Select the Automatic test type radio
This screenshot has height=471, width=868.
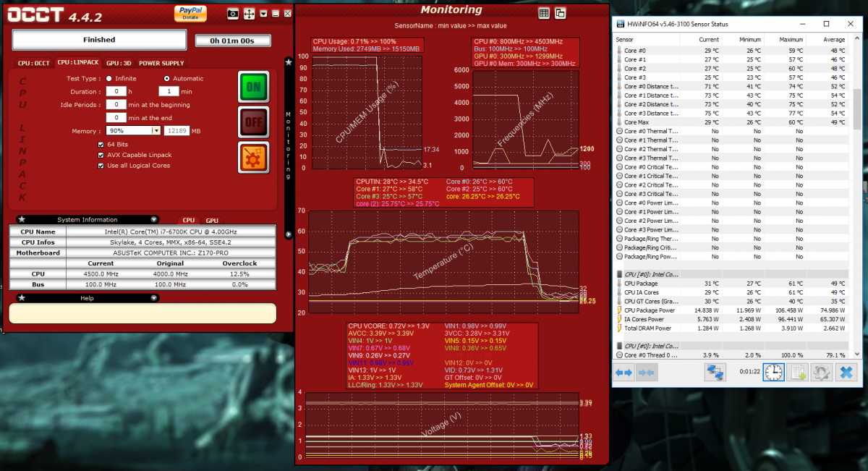pyautogui.click(x=167, y=78)
